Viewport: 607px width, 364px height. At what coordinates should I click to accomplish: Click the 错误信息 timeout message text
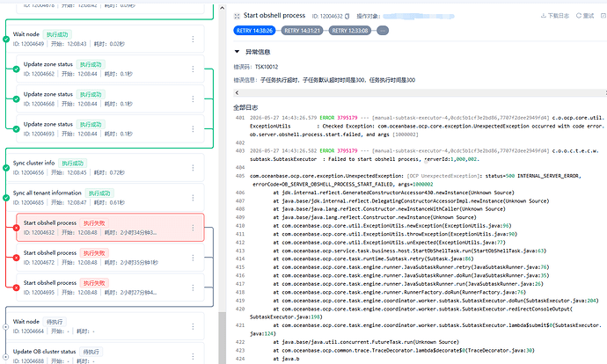pos(338,80)
